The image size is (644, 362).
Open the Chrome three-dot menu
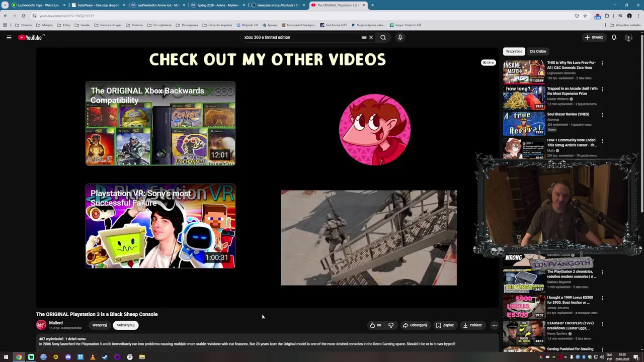click(638, 16)
